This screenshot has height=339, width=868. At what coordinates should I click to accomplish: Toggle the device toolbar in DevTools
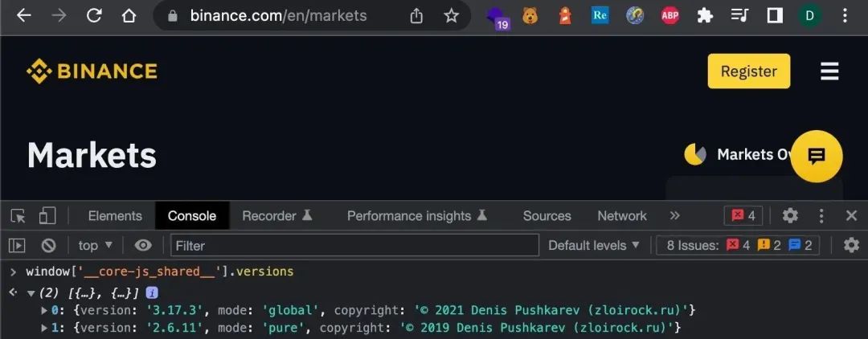pyautogui.click(x=47, y=215)
